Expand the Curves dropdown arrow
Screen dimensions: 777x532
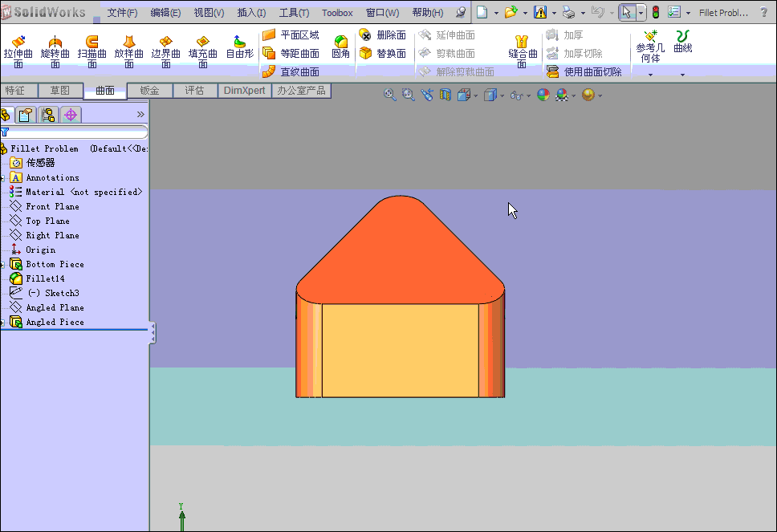coord(682,75)
